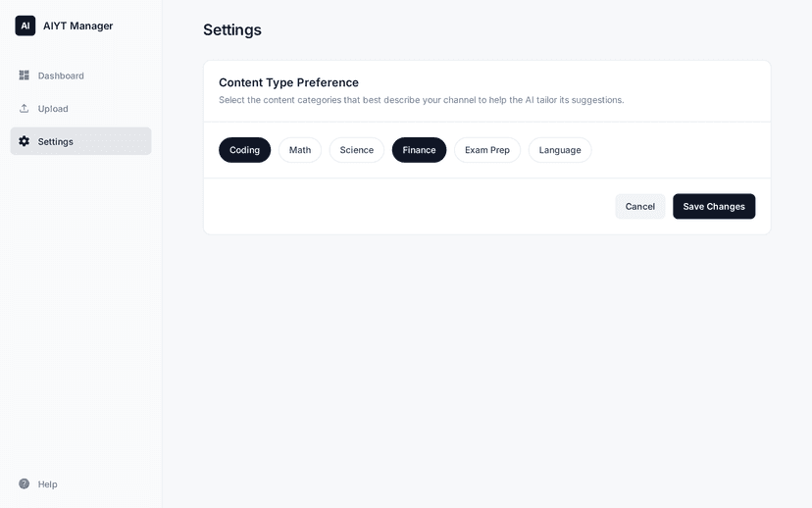Click the Dashboard grid icon
812x508 pixels.
pyautogui.click(x=25, y=76)
